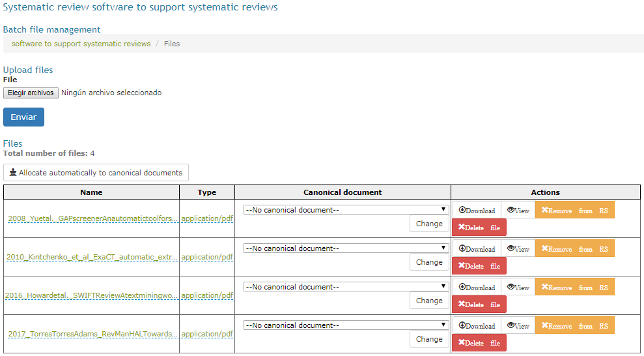
Task: Open canonical document dropdown for 2017_TorresTorresAdams row
Action: tap(346, 325)
